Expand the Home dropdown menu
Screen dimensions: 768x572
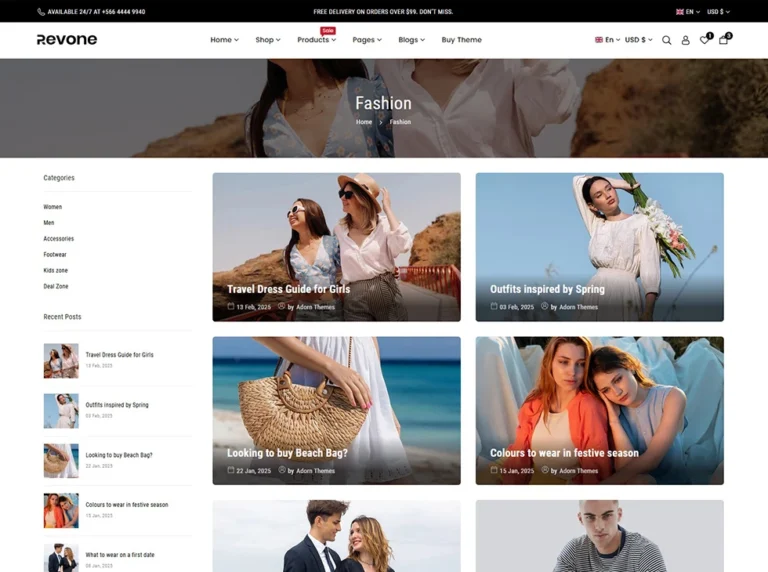pyautogui.click(x=224, y=40)
